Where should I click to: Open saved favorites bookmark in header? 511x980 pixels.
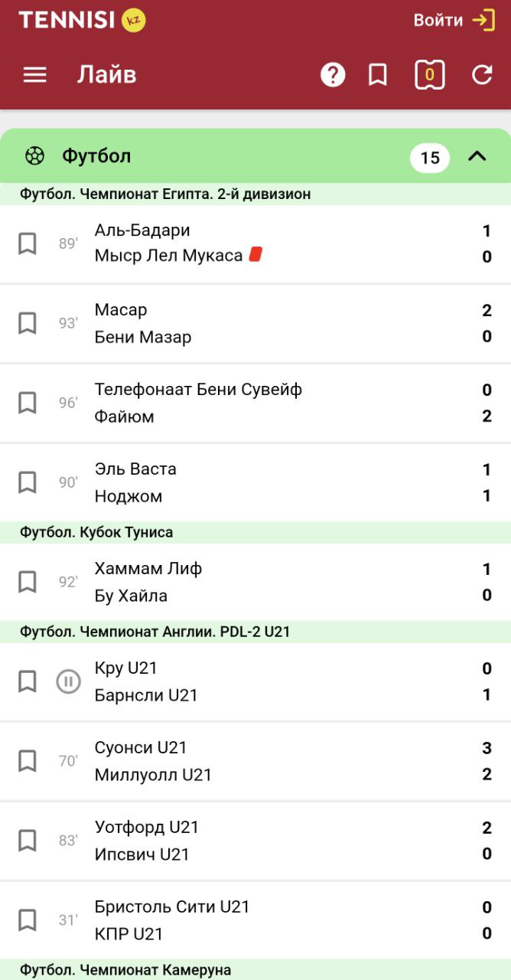coord(378,75)
